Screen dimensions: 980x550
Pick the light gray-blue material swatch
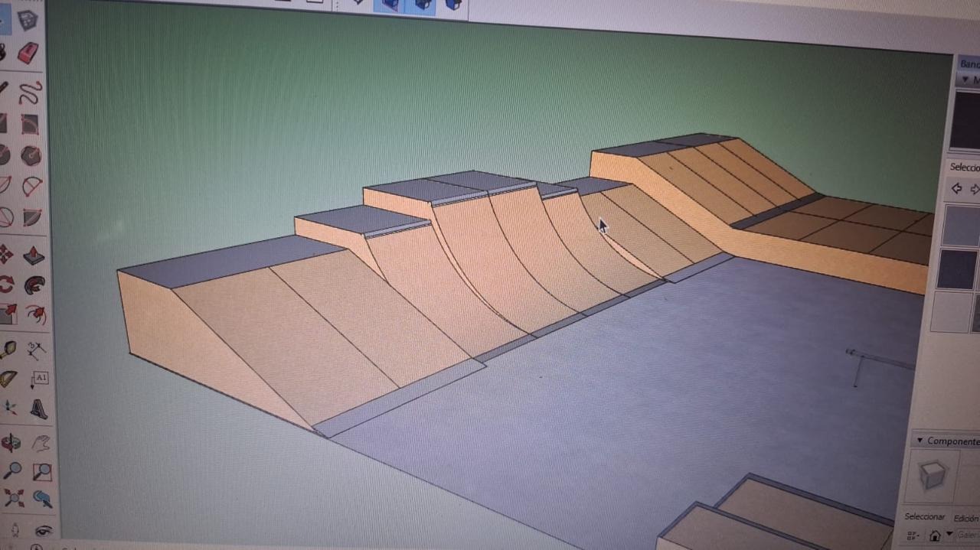point(961,225)
